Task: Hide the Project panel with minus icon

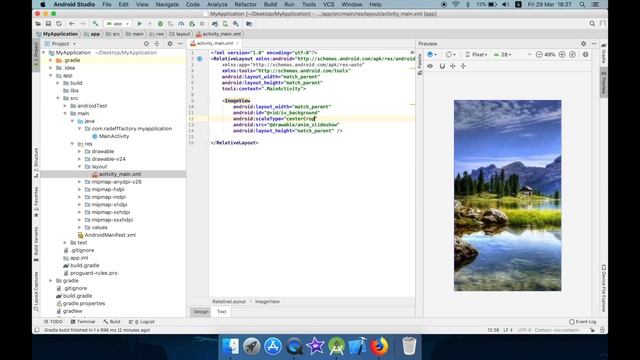Action: coord(180,44)
